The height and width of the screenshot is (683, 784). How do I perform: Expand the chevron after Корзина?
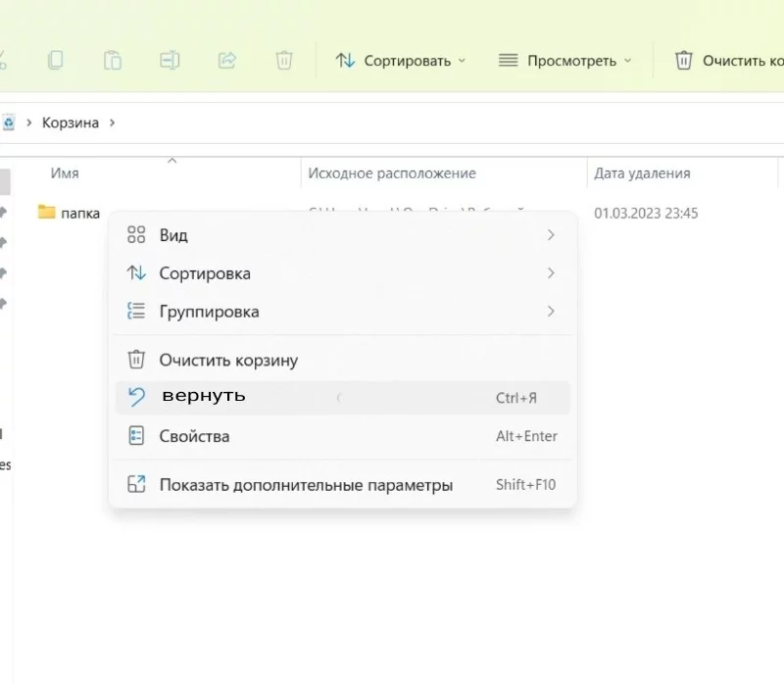point(112,122)
